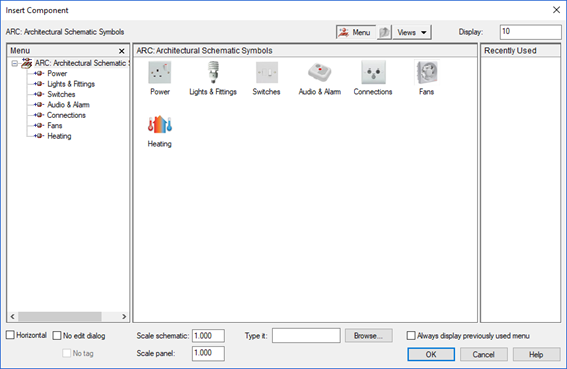Click the Browse... button
The width and height of the screenshot is (567, 369).
tap(368, 336)
